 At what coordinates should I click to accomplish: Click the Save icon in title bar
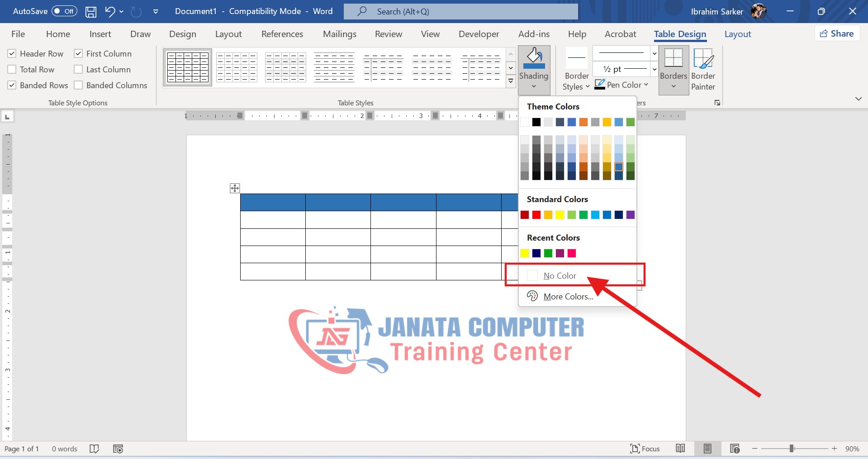click(x=91, y=11)
